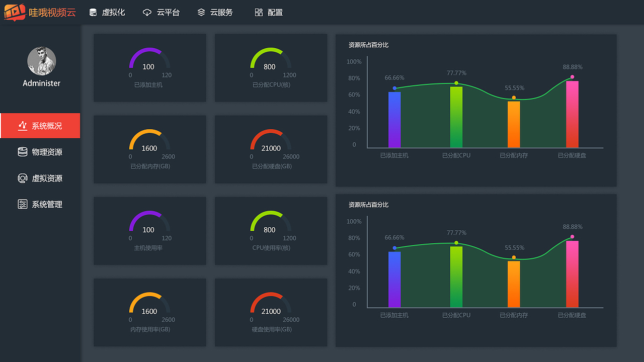Click the 系统概况 chart icon in sidebar

pyautogui.click(x=22, y=126)
